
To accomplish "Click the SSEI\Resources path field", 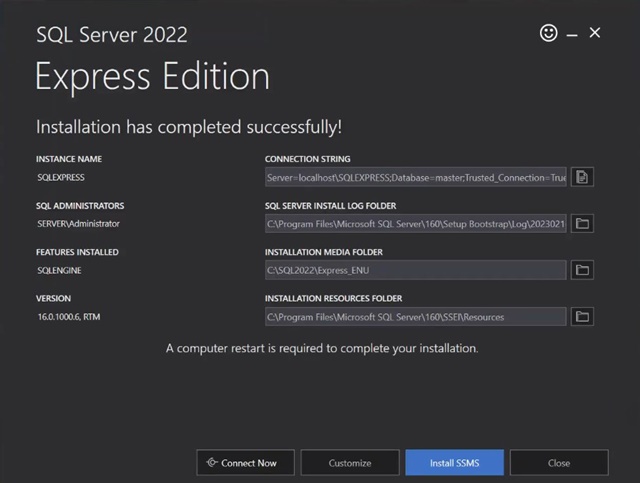I will pyautogui.click(x=416, y=316).
